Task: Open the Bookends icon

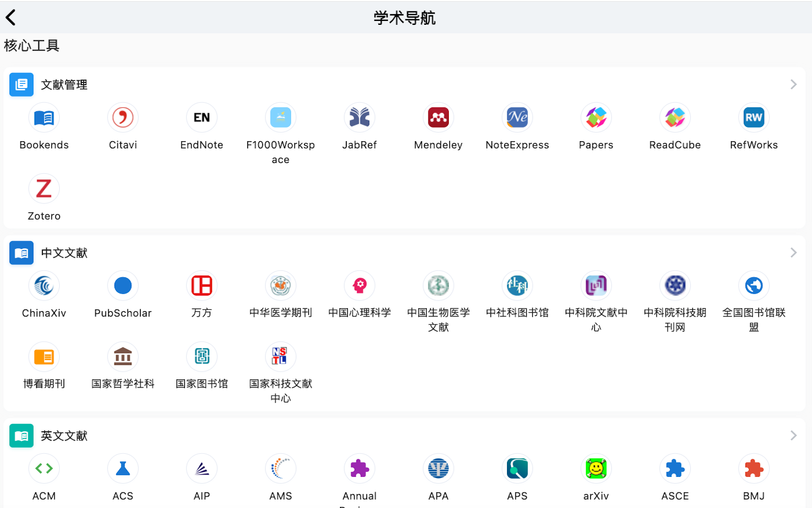Action: pos(44,117)
